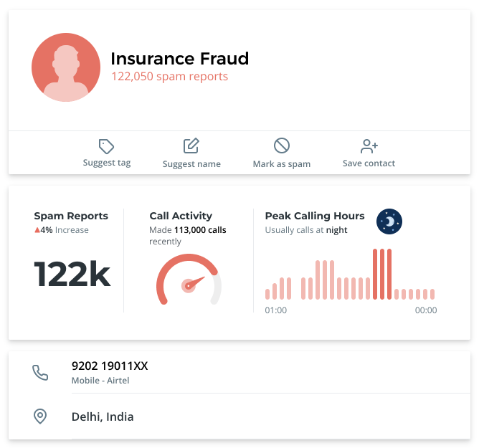The height and width of the screenshot is (448, 479).
Task: Click the Delhi, India location row
Action: tap(103, 416)
